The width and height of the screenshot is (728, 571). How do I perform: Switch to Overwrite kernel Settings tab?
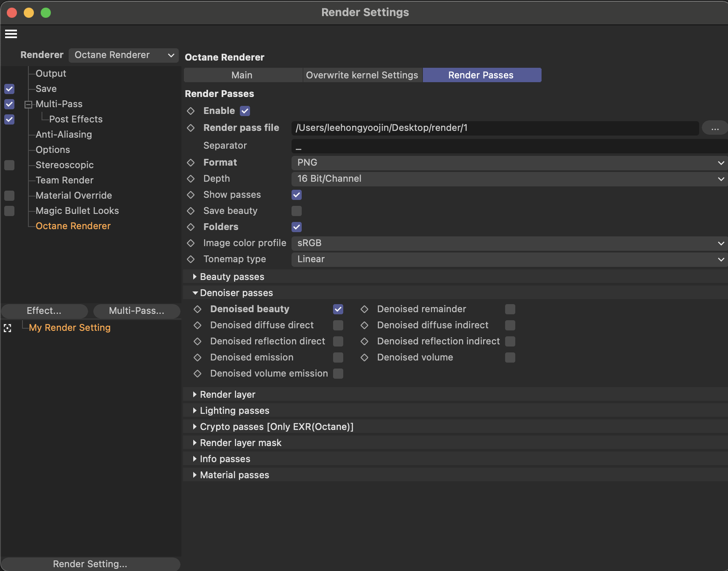[362, 75]
